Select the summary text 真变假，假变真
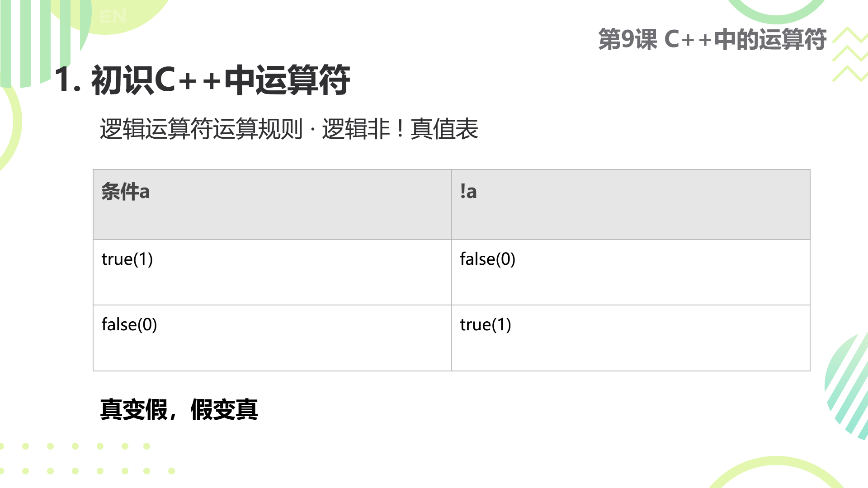 coord(179,410)
